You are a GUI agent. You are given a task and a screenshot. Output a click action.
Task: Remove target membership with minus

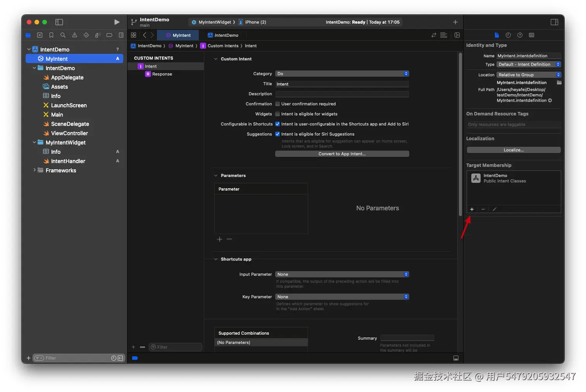pyautogui.click(x=483, y=209)
